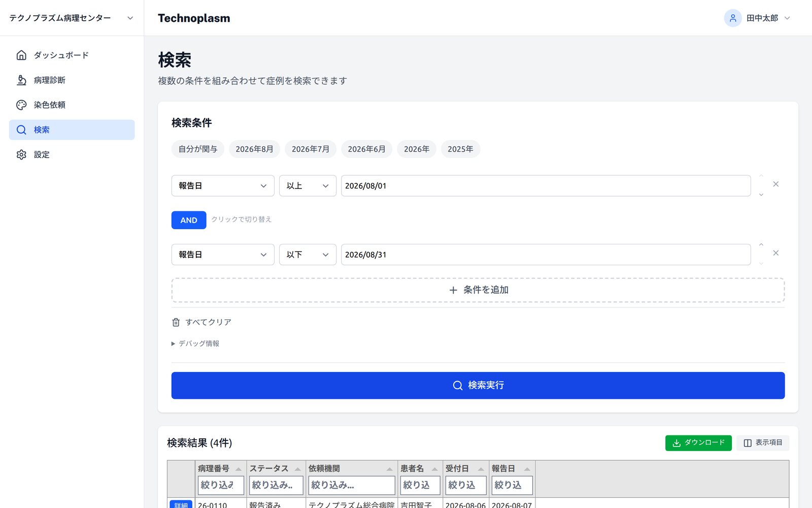Click the 病理診断 microscope icon

click(21, 80)
